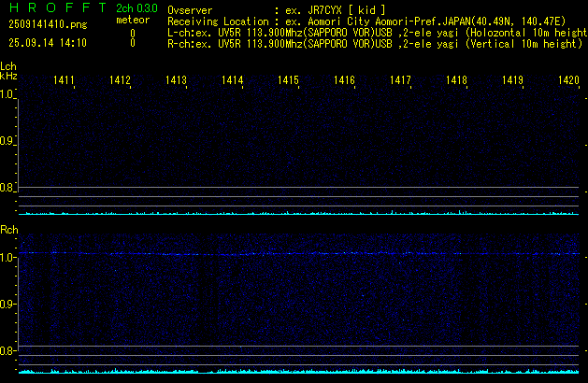Click the Lch 1.0 kHz axis label

click(7, 94)
